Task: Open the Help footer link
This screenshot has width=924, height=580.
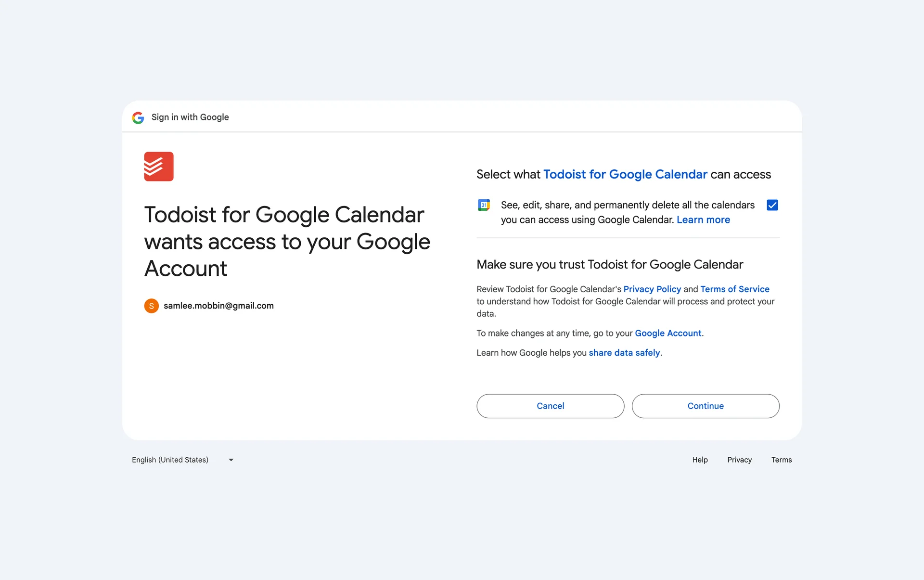Action: (x=700, y=460)
